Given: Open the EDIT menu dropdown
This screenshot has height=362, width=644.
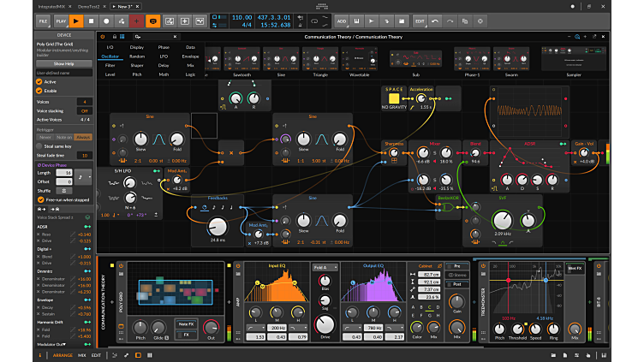Looking at the screenshot, I should [x=420, y=21].
